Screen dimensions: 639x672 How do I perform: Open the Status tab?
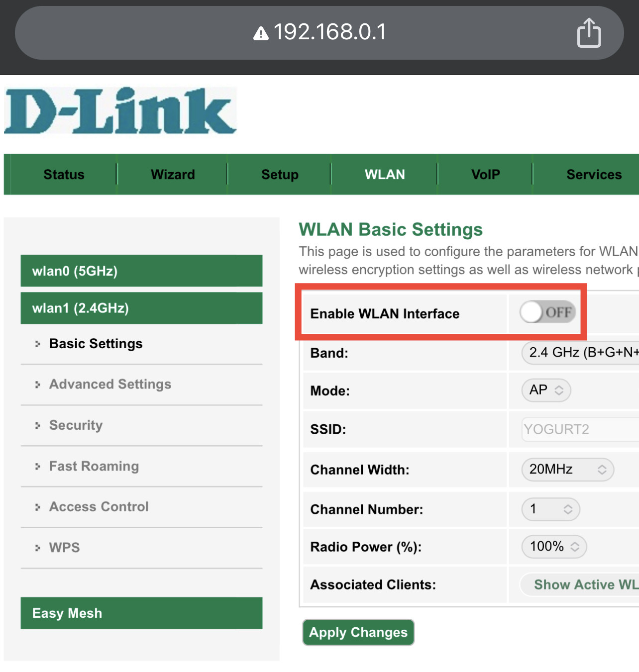[64, 175]
